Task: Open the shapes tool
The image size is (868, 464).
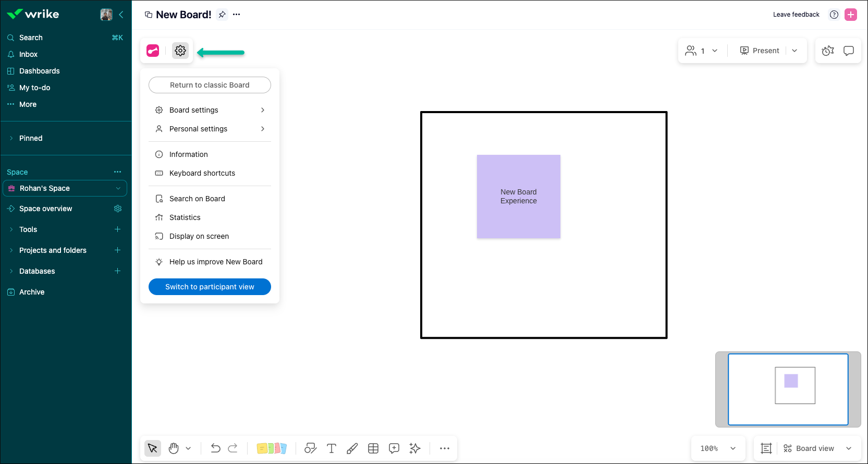Action: (311, 448)
